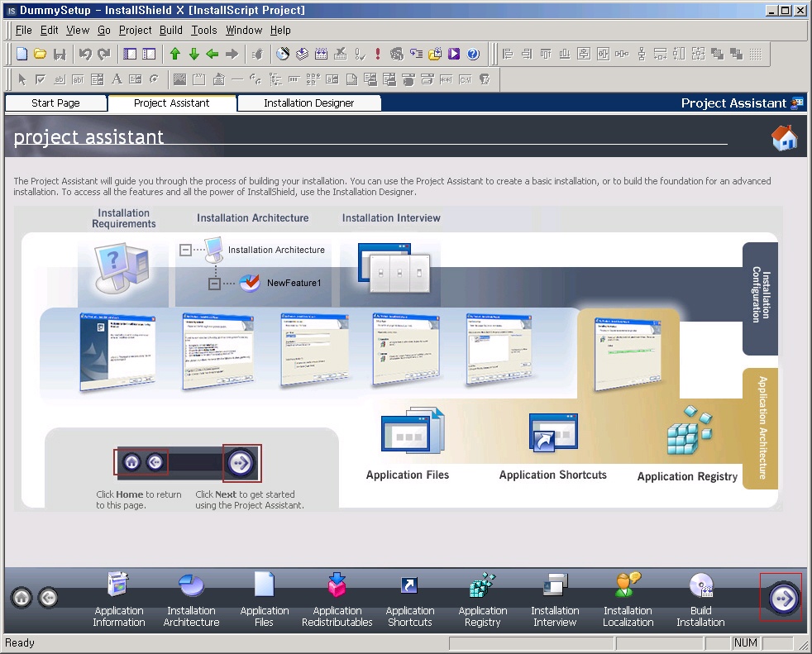
Task: Switch to the Start Page tab
Action: point(56,103)
